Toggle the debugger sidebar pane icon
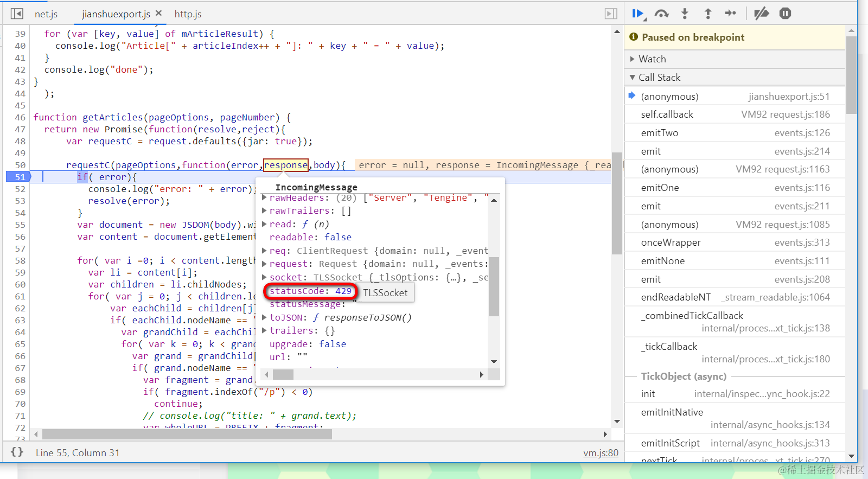The image size is (868, 479). click(611, 14)
